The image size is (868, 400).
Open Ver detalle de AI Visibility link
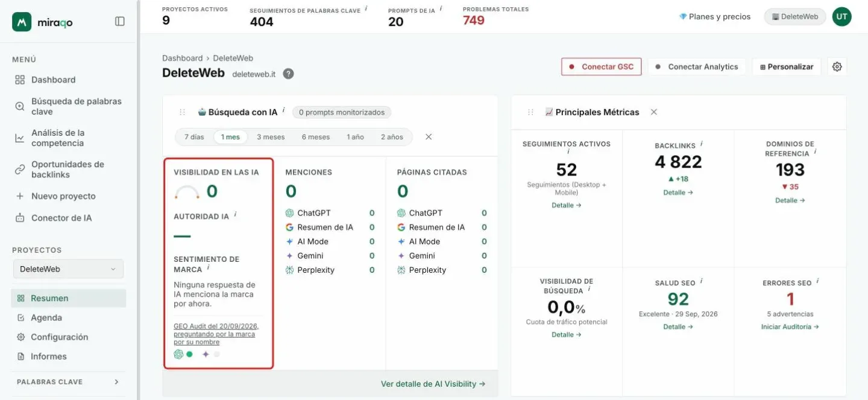[x=433, y=384]
